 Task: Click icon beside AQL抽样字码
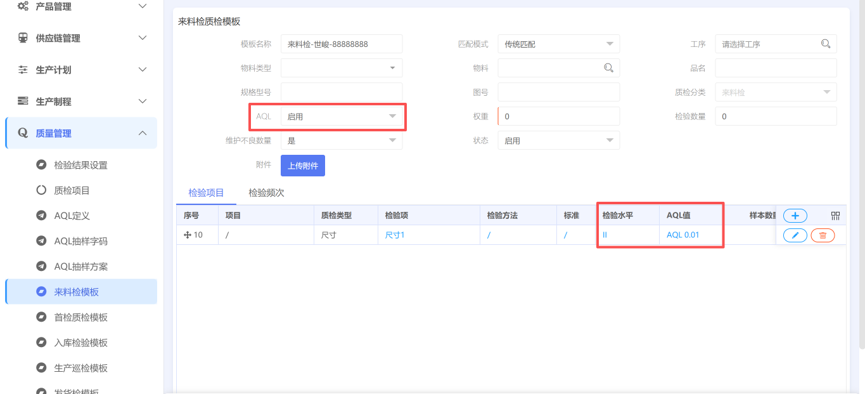coord(41,241)
